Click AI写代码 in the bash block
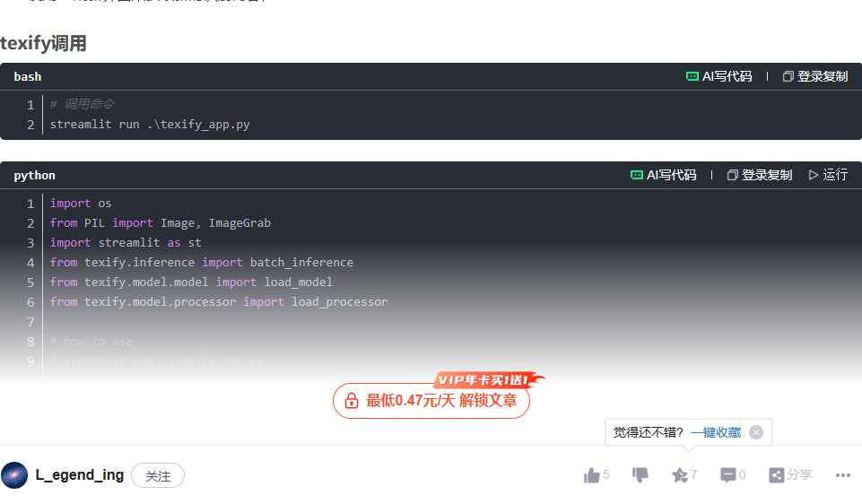Viewport: 862px width, 504px height. click(x=719, y=76)
